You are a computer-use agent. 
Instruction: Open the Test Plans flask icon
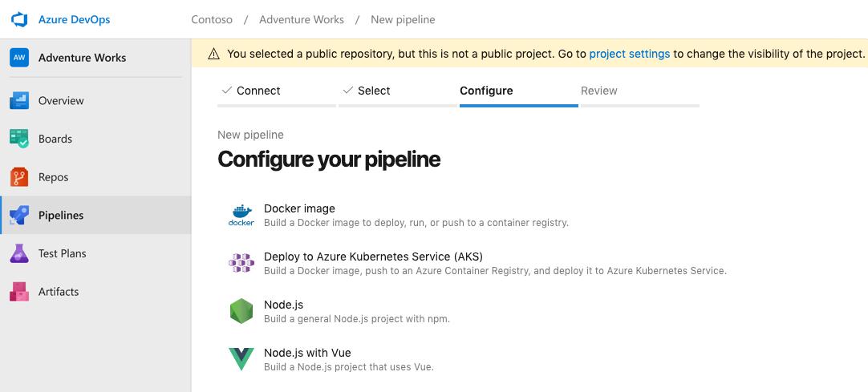coord(19,253)
